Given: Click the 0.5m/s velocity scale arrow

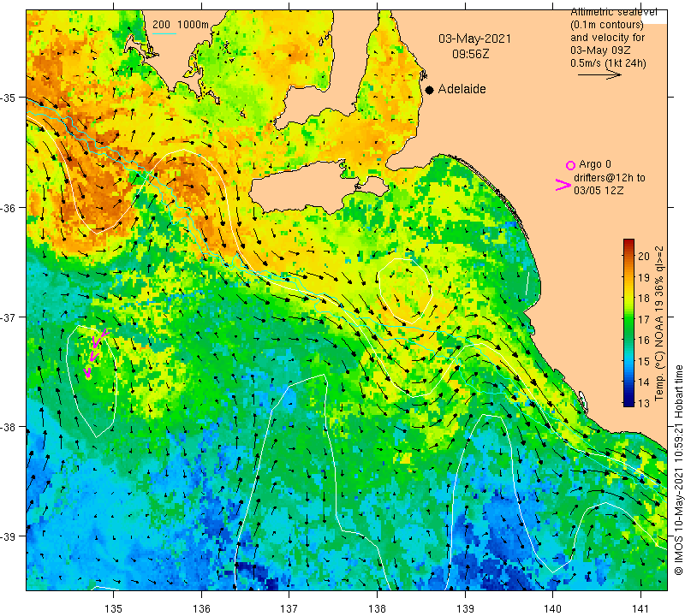Looking at the screenshot, I should 600,74.
